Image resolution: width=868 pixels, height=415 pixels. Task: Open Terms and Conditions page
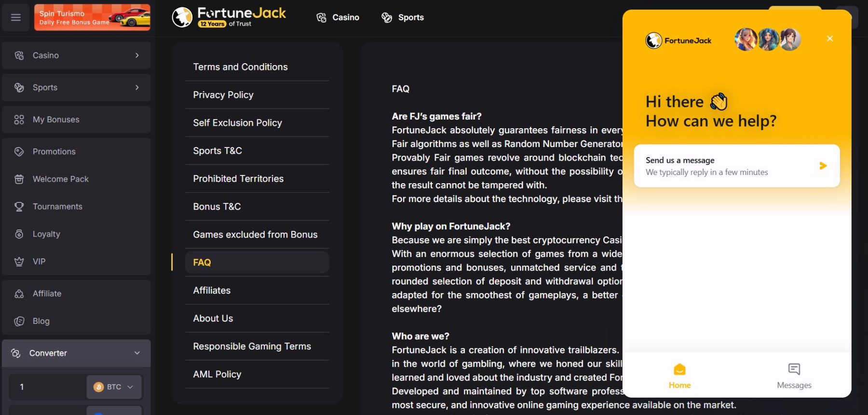240,67
